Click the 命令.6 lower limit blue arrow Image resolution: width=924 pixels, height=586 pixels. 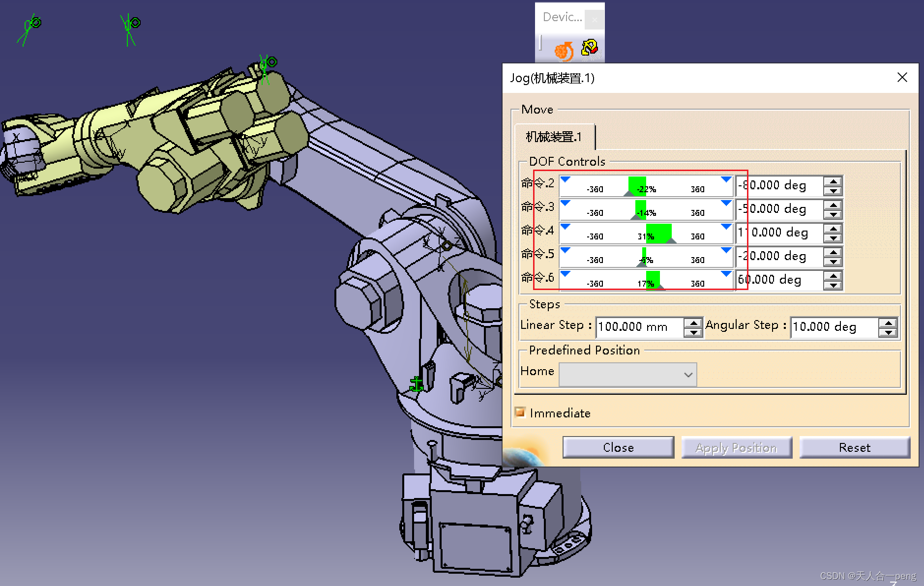tap(566, 274)
